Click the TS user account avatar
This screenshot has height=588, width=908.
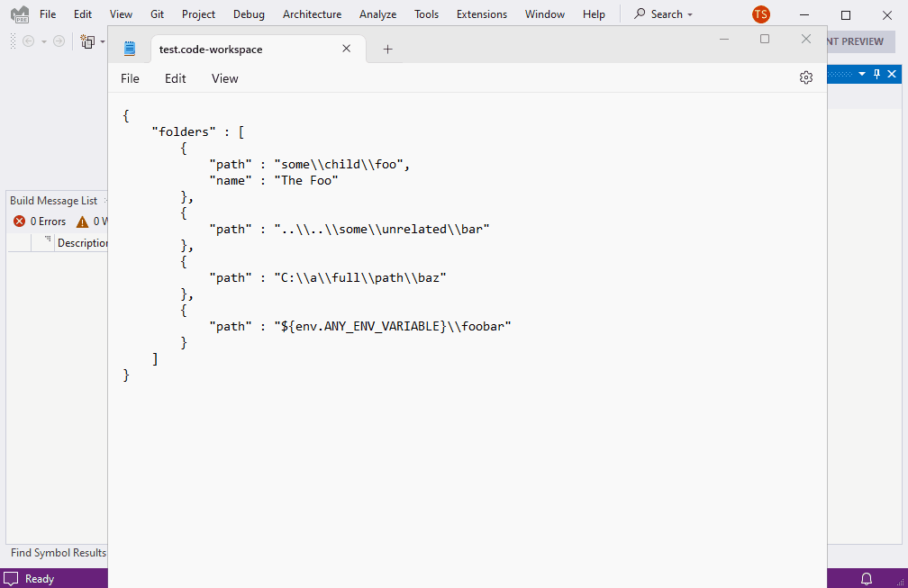click(x=761, y=14)
